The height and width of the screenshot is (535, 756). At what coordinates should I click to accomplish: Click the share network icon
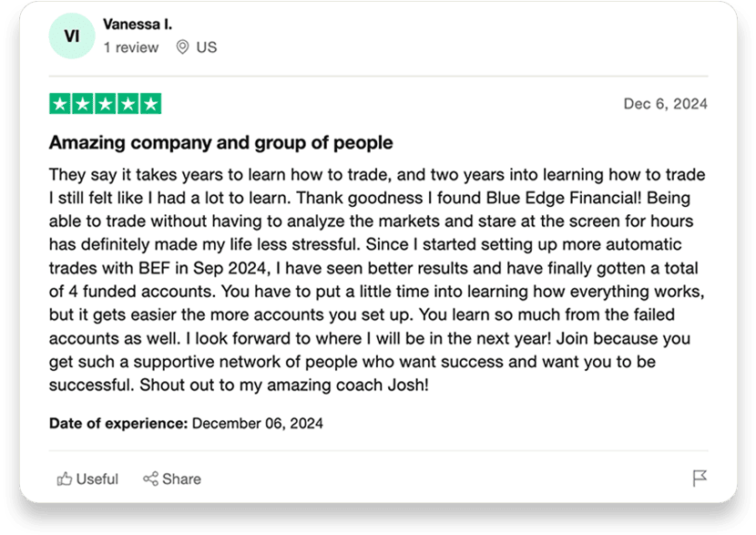pyautogui.click(x=150, y=478)
